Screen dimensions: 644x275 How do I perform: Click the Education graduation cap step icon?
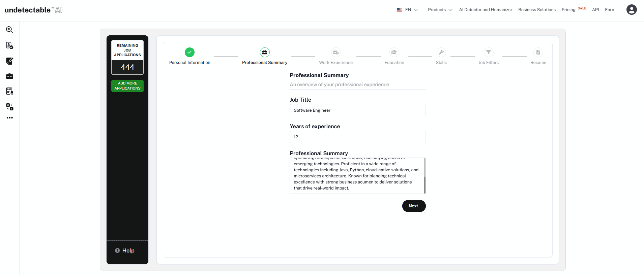394,52
